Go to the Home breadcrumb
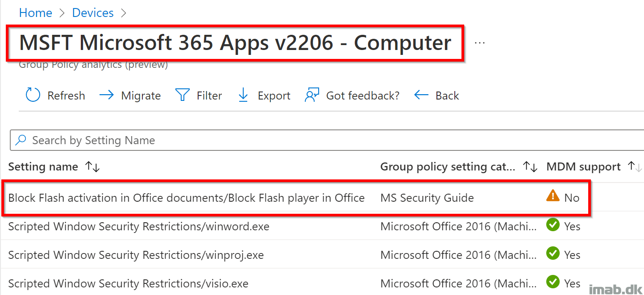 [36, 13]
